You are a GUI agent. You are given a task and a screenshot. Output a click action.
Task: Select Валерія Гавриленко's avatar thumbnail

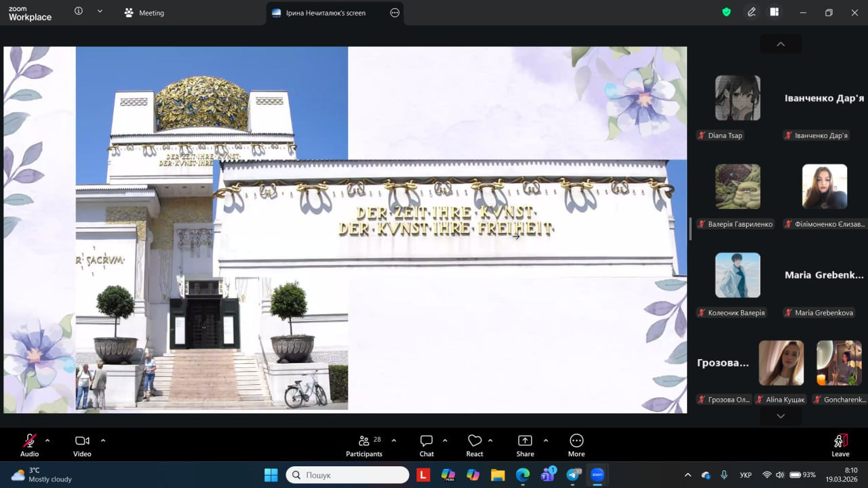coord(738,187)
